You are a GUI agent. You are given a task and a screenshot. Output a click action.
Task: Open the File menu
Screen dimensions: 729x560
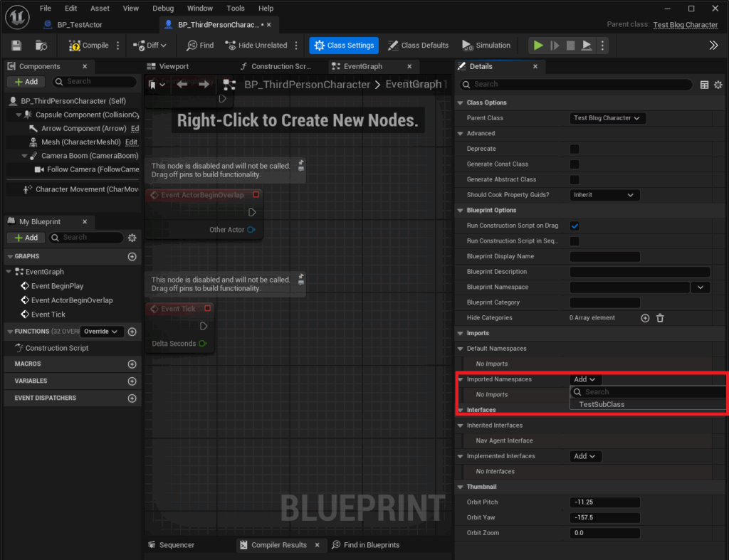(45, 9)
